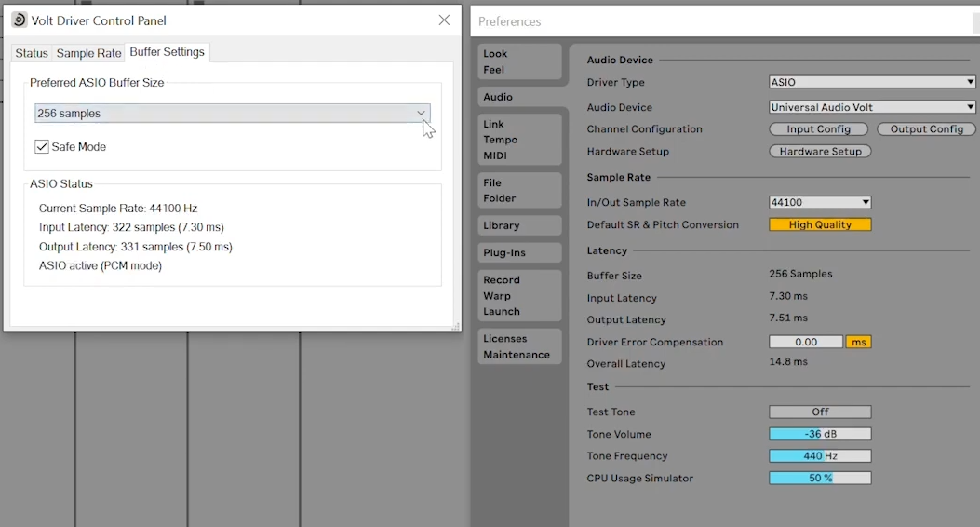Show the Licenses Maintenance preferences page
Viewport: 980px width, 527px height.
519,346
